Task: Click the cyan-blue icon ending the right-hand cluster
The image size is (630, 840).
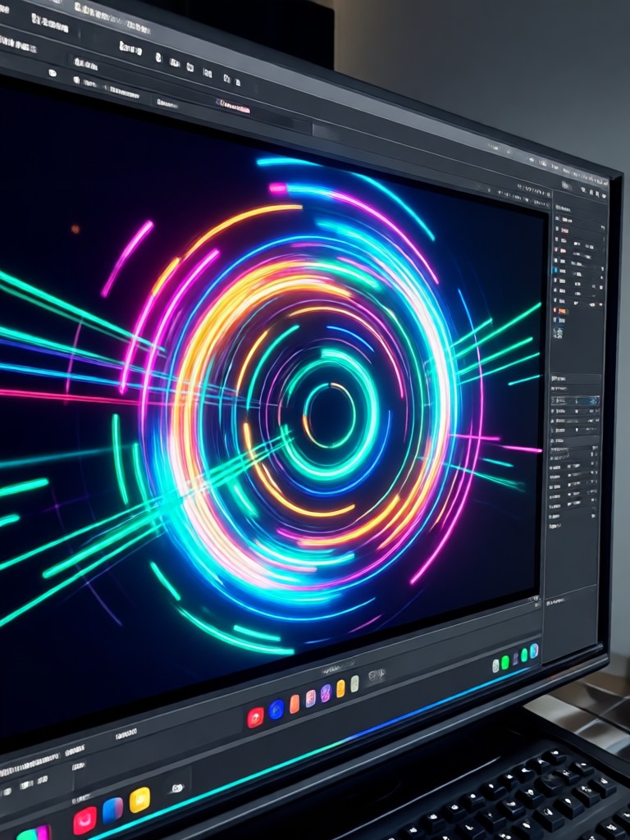Action: [533, 651]
